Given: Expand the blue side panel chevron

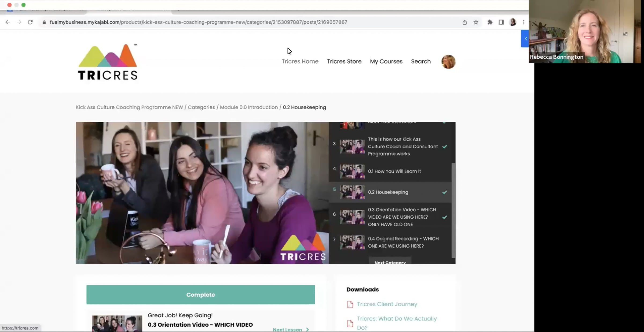Looking at the screenshot, I should coord(526,39).
